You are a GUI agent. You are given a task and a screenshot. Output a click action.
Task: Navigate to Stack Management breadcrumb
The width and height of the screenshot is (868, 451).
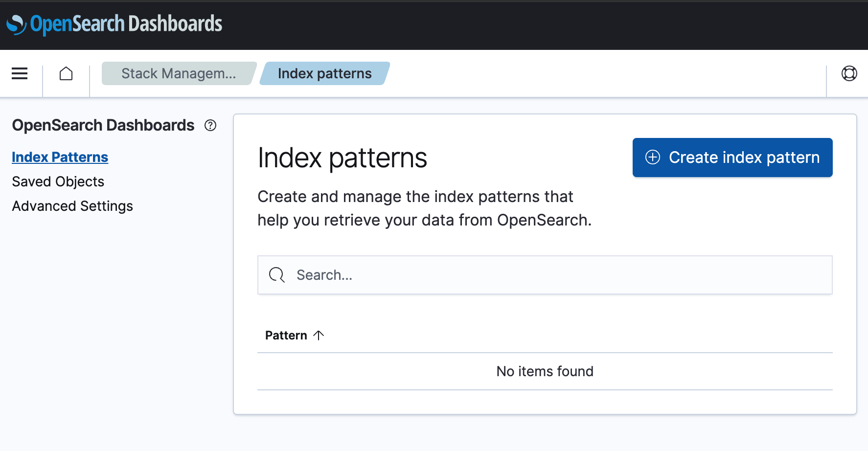point(179,74)
